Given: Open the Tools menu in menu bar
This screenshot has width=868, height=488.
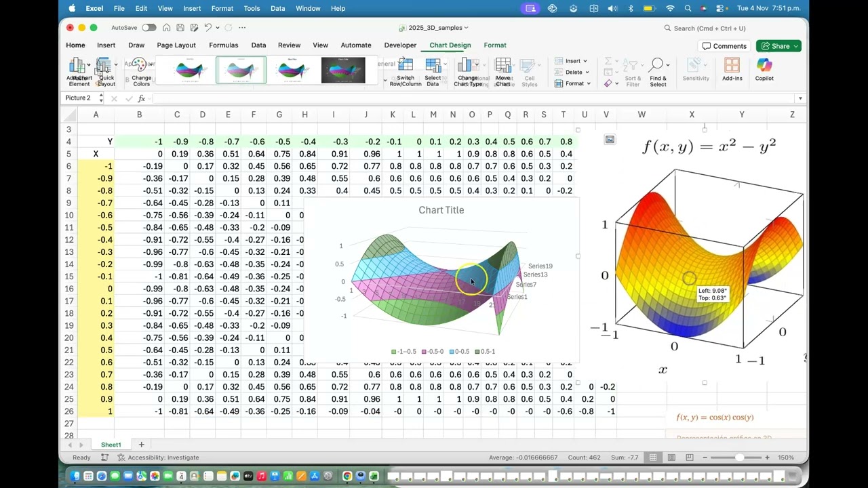Looking at the screenshot, I should (252, 8).
